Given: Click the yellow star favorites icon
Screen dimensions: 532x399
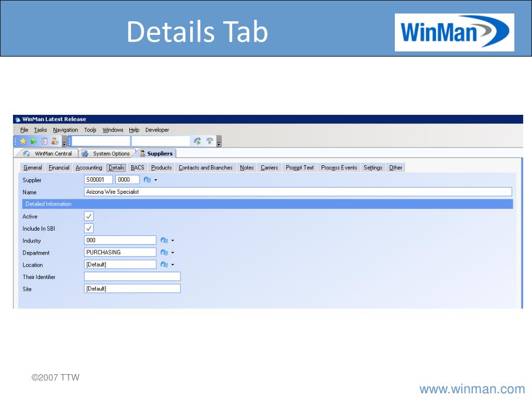Looking at the screenshot, I should [23, 141].
